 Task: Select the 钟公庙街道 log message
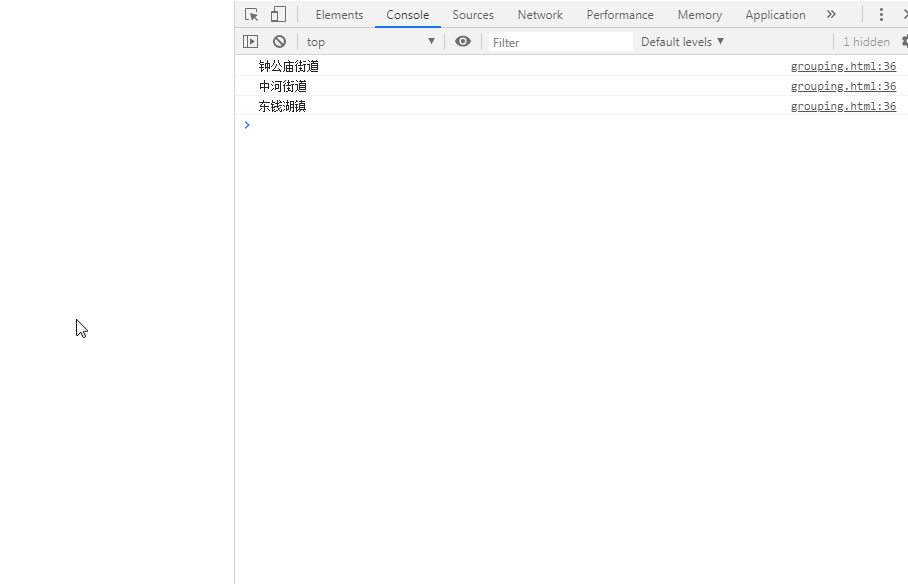288,67
